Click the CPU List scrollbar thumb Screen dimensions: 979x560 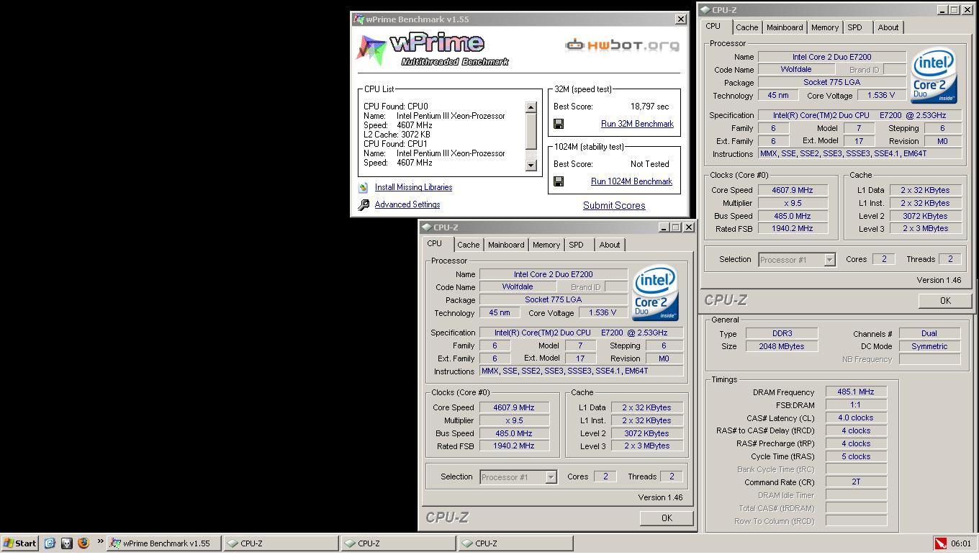(531, 131)
